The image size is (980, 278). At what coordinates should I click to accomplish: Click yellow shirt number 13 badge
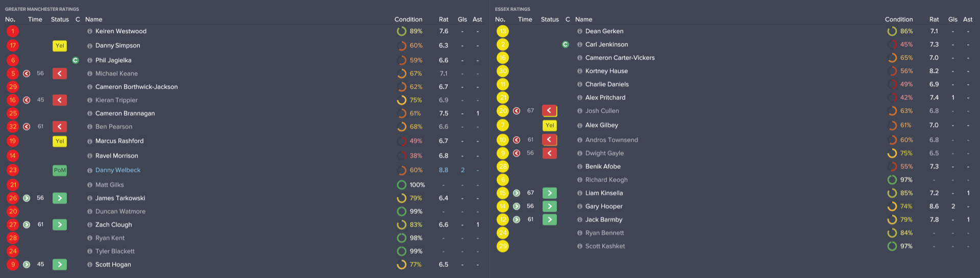point(503,31)
